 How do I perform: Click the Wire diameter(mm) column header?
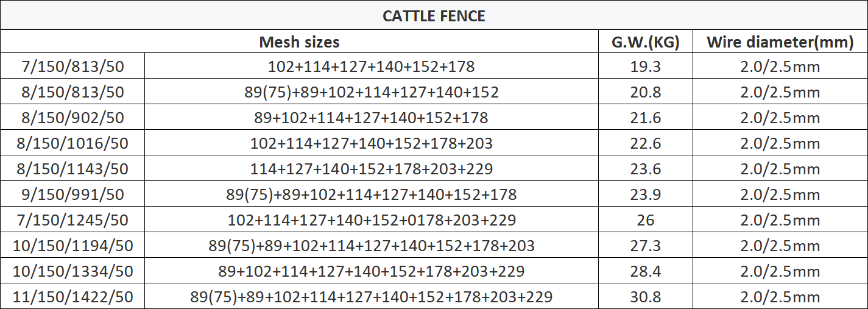coord(780,41)
